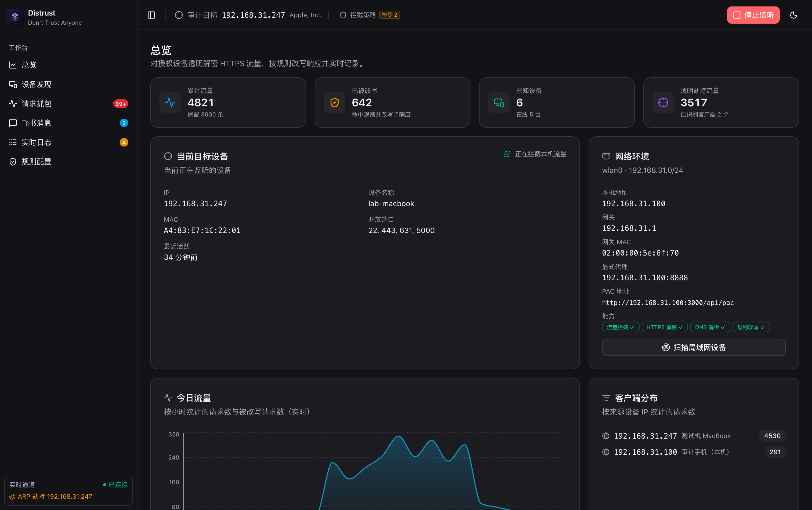Click the 排除 2 badge
This screenshot has height=510, width=812.
point(389,15)
